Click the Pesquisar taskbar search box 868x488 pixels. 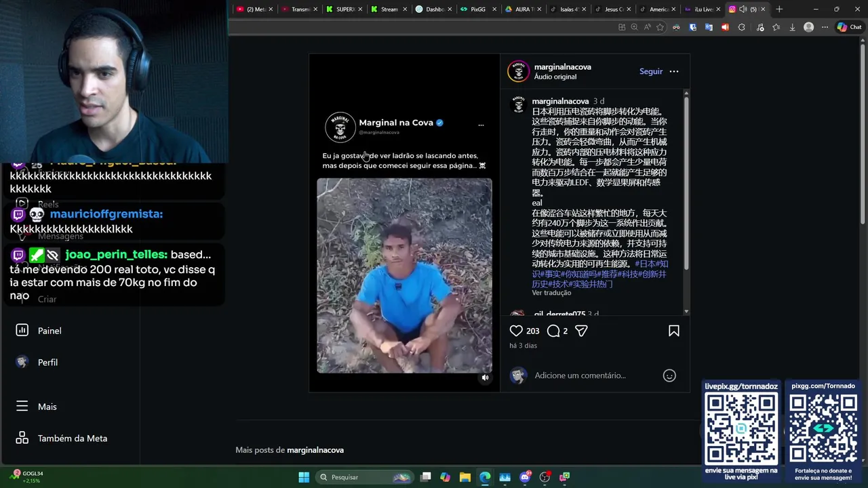tap(365, 477)
